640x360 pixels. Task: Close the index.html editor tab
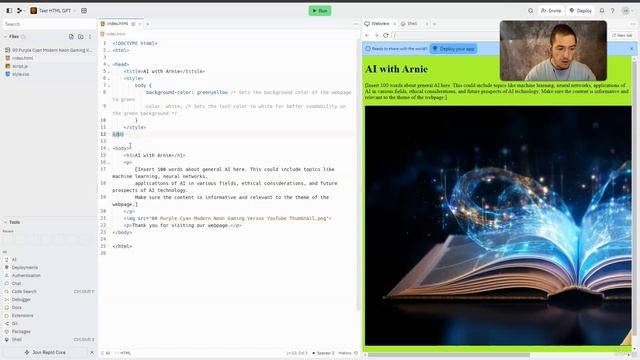140,24
